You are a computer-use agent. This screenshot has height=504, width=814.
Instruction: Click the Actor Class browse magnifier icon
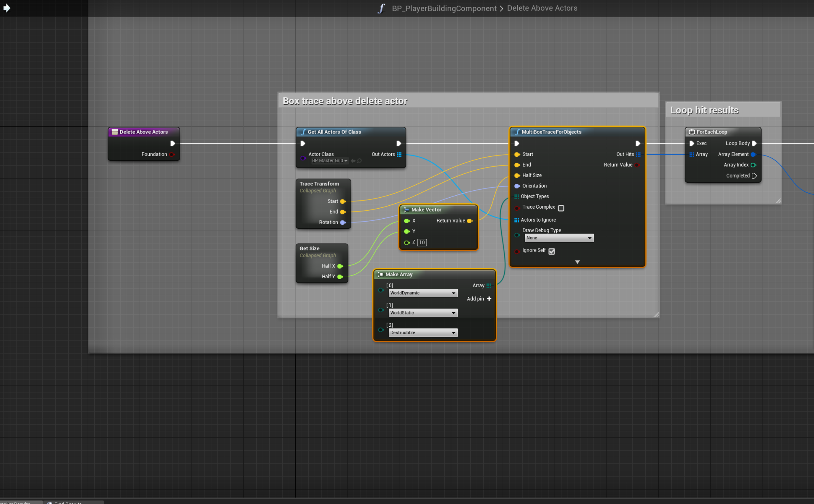[x=359, y=161]
